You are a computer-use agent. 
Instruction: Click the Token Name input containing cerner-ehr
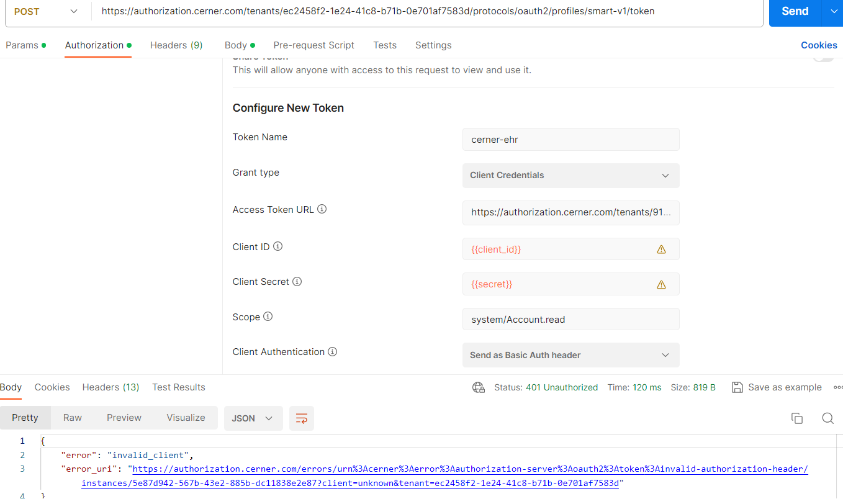(x=570, y=139)
